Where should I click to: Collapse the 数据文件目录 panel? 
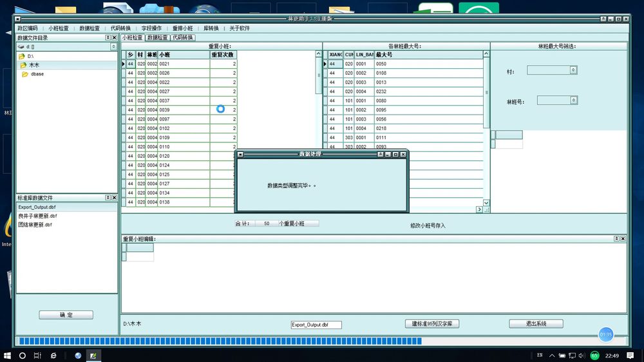coord(108,38)
